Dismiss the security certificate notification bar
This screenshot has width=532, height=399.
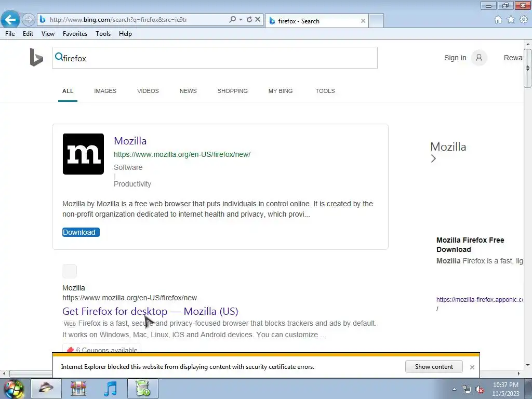tap(472, 367)
